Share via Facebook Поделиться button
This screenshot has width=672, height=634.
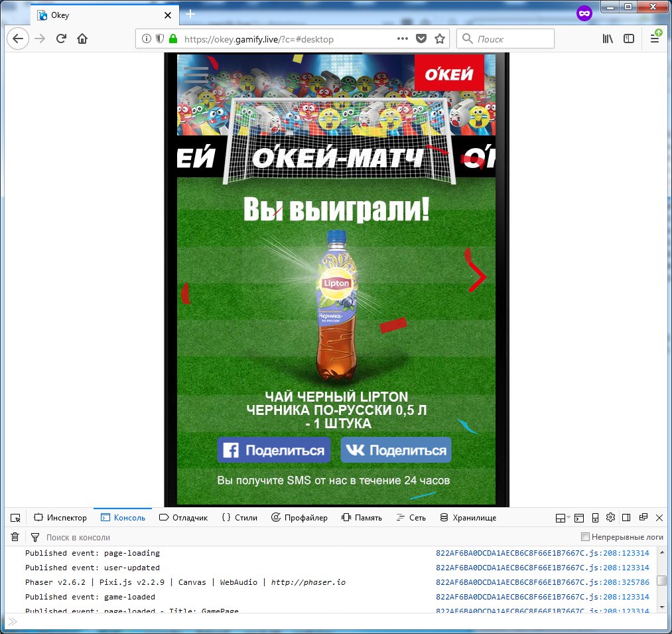[274, 450]
